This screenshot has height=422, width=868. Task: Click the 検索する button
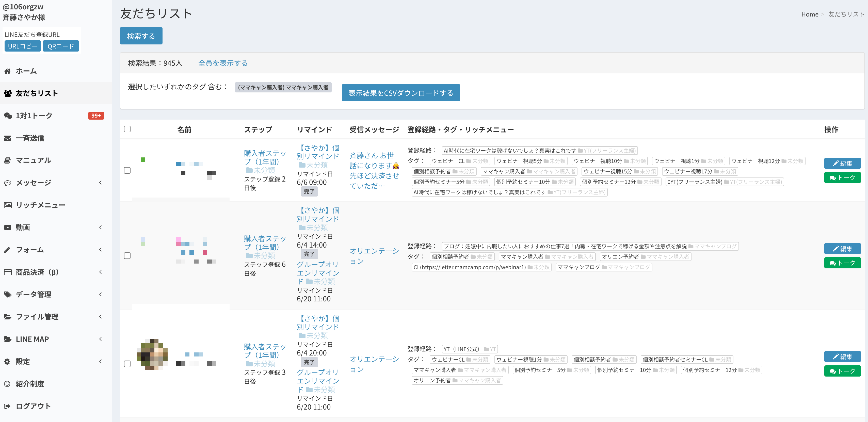coord(141,36)
